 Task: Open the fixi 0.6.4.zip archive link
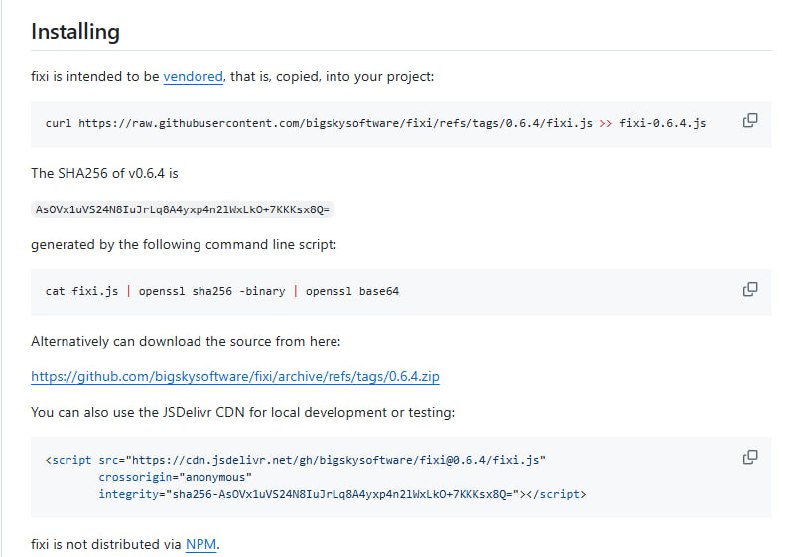235,377
